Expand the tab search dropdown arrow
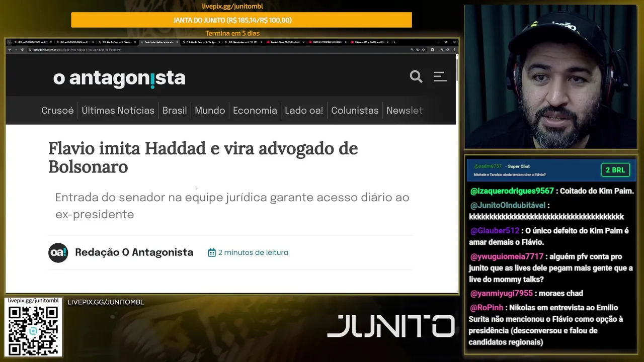 coord(9,42)
